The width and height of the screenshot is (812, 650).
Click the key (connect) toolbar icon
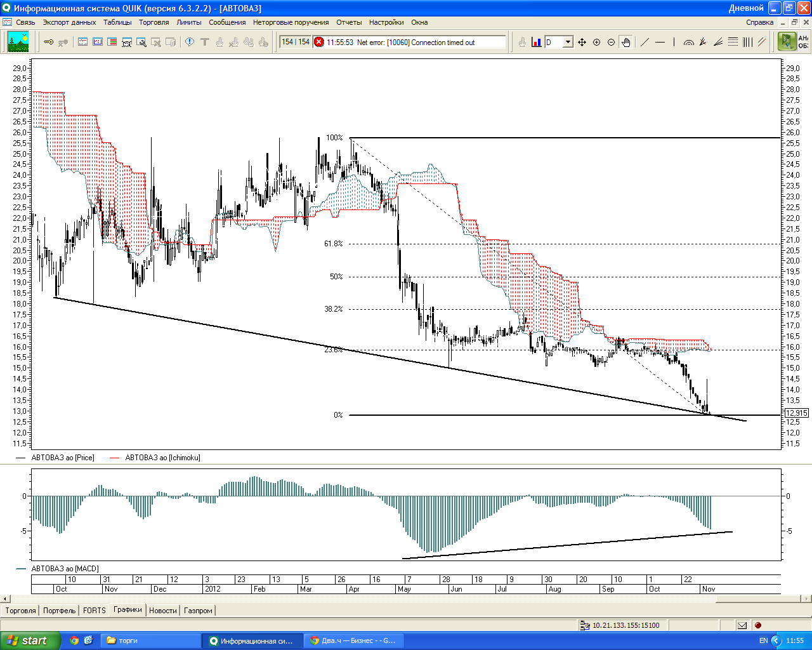coord(48,43)
